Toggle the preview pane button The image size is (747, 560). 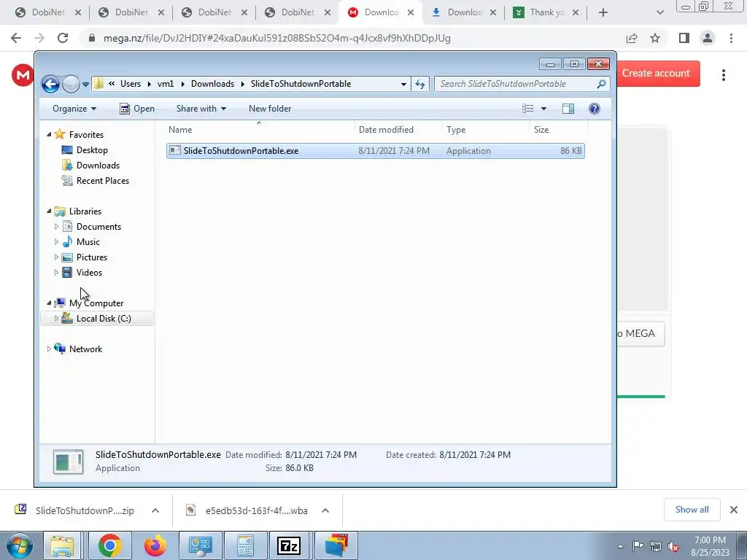pyautogui.click(x=568, y=109)
